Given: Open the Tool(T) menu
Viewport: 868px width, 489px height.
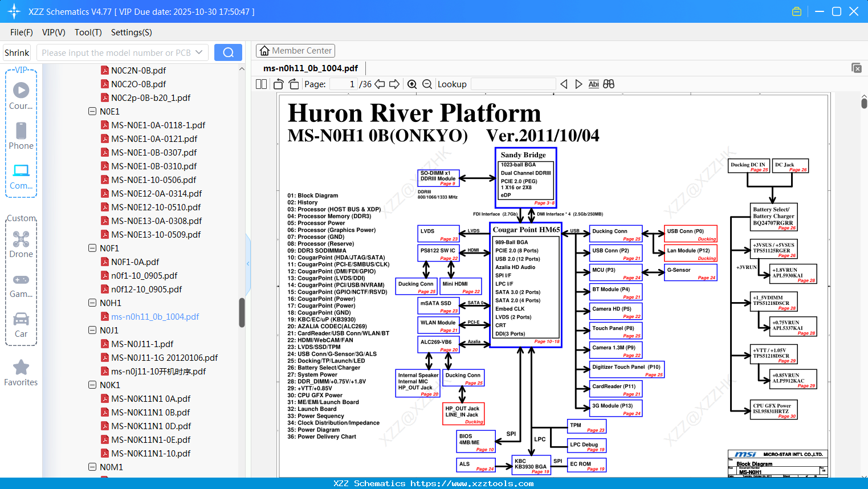Looking at the screenshot, I should point(88,32).
